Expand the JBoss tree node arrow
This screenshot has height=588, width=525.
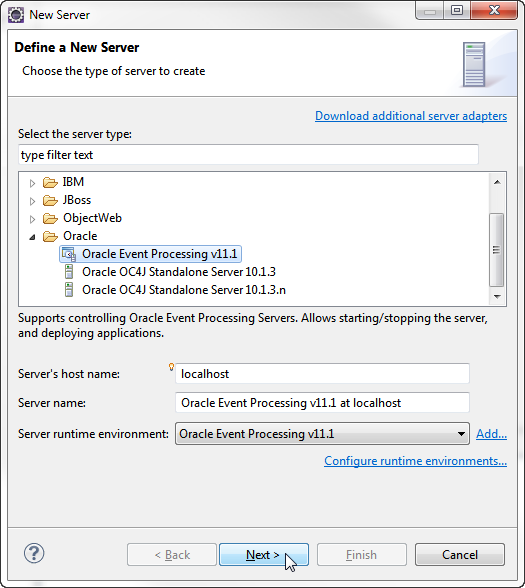[32, 201]
